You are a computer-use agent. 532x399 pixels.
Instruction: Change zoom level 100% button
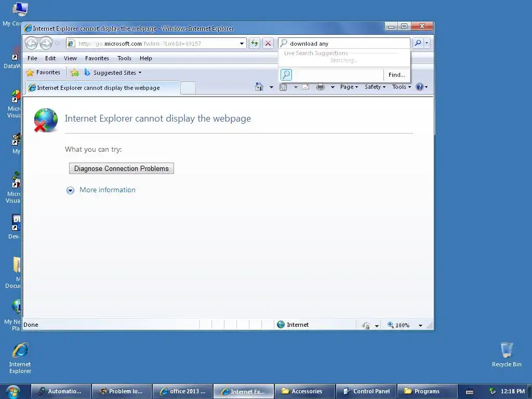click(x=398, y=325)
